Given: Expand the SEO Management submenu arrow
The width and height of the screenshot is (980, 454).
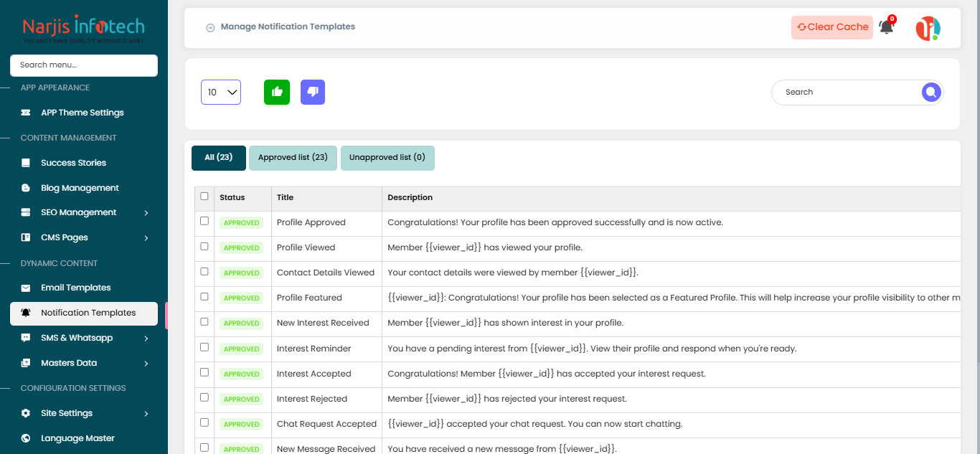Looking at the screenshot, I should (146, 213).
